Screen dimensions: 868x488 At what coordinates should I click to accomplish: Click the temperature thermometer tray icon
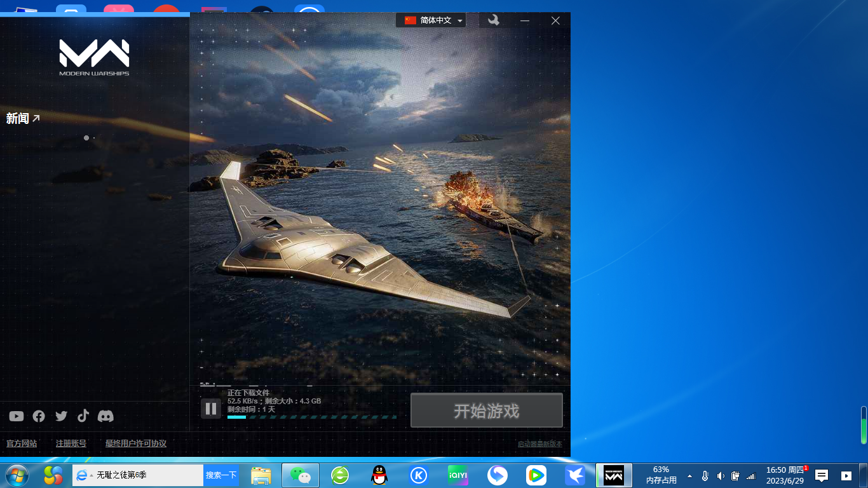[705, 476]
